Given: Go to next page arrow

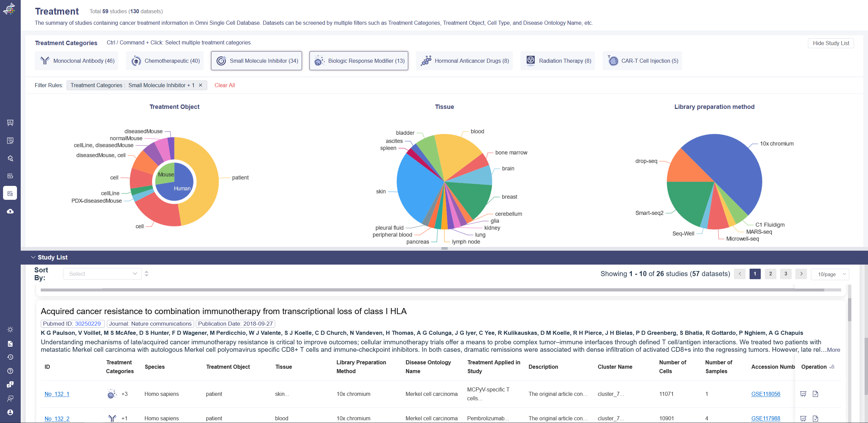Looking at the screenshot, I should pyautogui.click(x=801, y=274).
